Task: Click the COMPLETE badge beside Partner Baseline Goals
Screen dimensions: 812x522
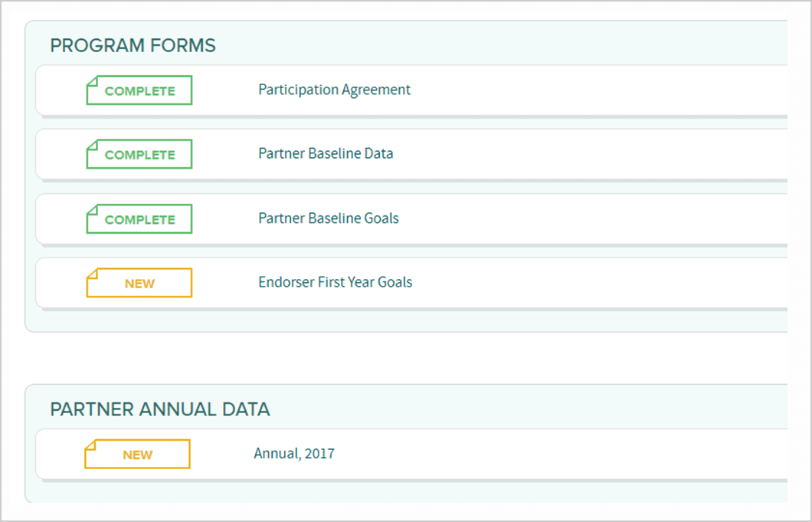Action: coord(139,218)
